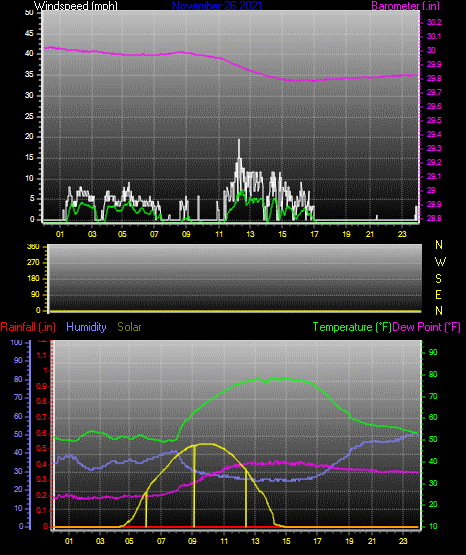Click the 28.8 barometer scale value
Screen dimensions: 466x555
coord(434,218)
